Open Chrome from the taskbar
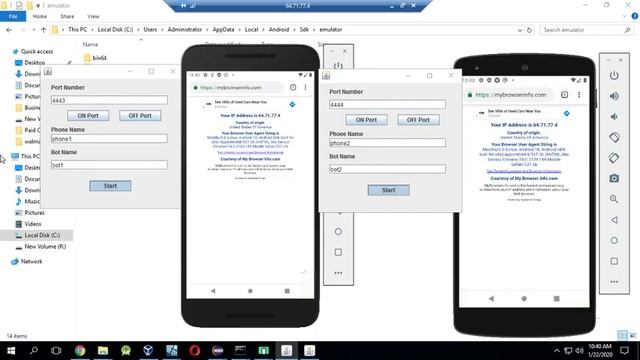This screenshot has height=360, width=640. (80, 351)
